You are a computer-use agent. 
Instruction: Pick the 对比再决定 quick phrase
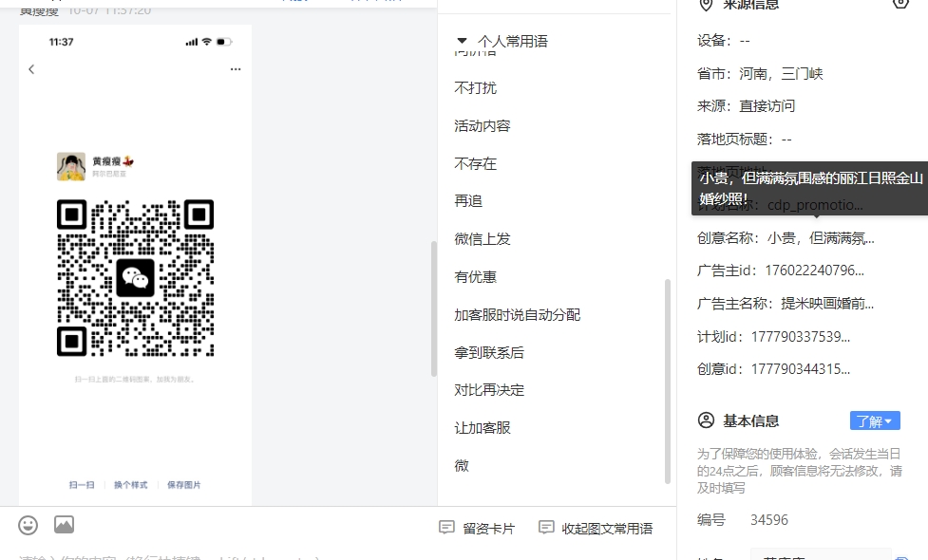tap(489, 390)
